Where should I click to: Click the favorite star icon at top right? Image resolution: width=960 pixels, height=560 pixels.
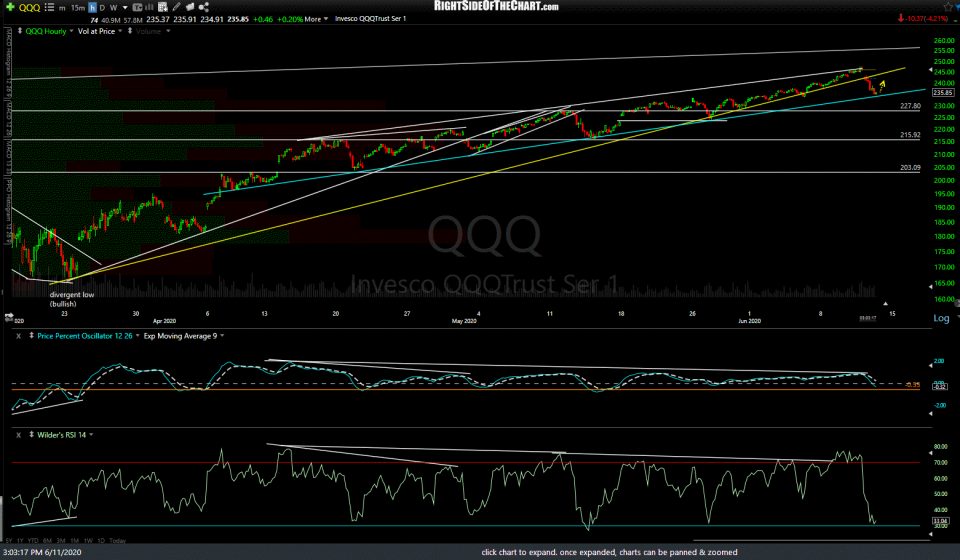[x=948, y=7]
